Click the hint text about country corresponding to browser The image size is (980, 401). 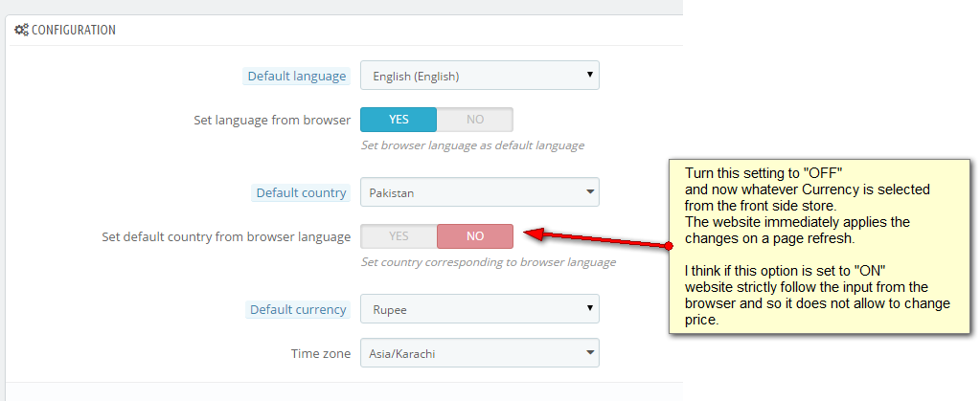pos(488,262)
